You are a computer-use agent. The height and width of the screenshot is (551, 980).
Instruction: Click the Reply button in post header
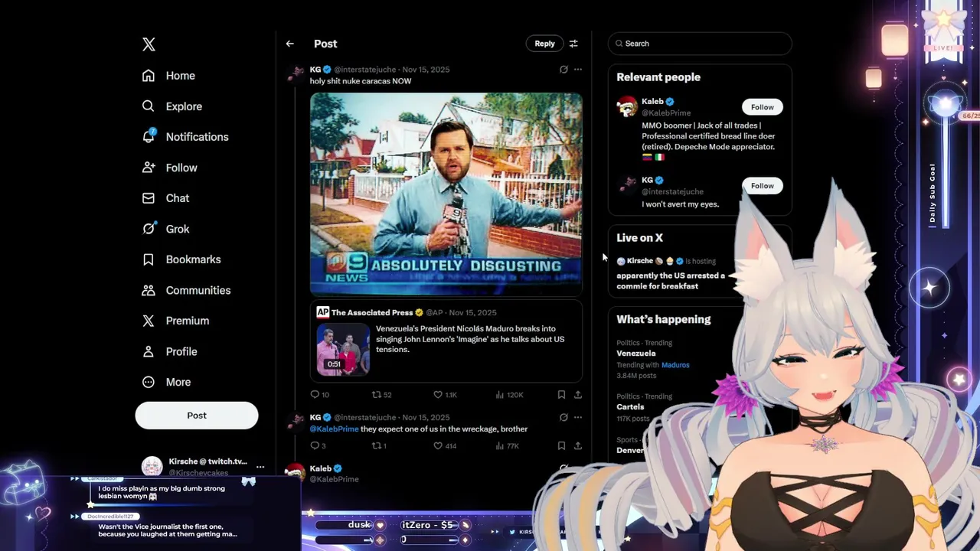pyautogui.click(x=544, y=44)
